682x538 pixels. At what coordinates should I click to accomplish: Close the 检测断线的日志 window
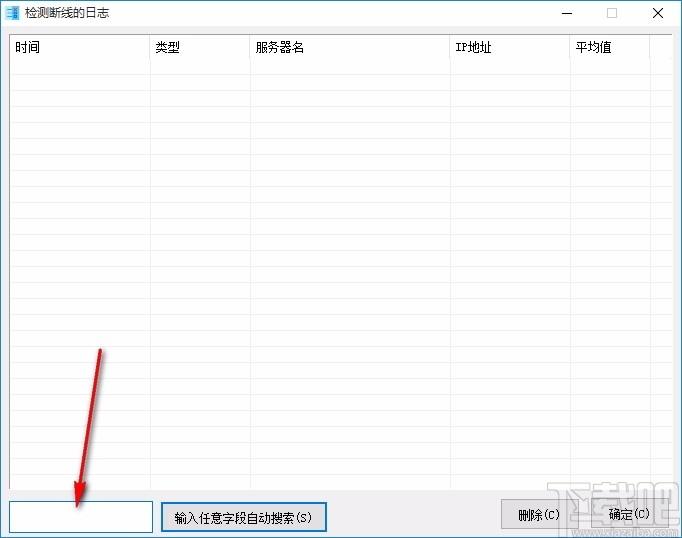click(x=658, y=13)
